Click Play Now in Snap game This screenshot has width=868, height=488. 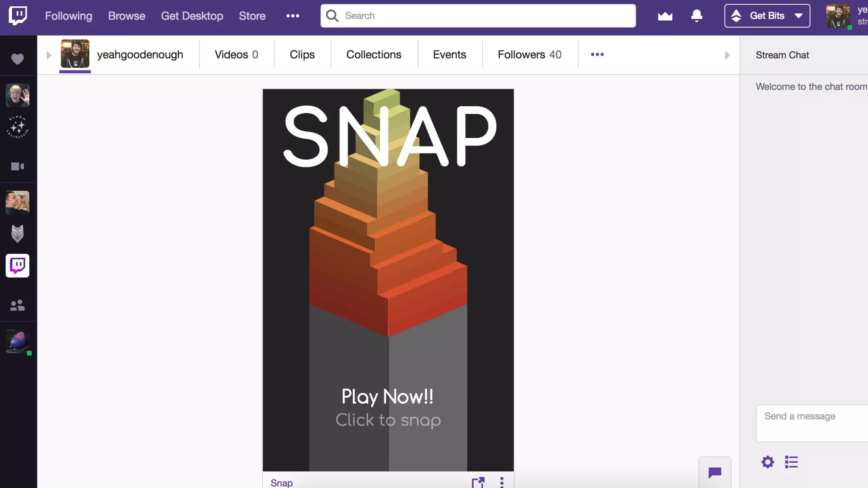pos(387,397)
